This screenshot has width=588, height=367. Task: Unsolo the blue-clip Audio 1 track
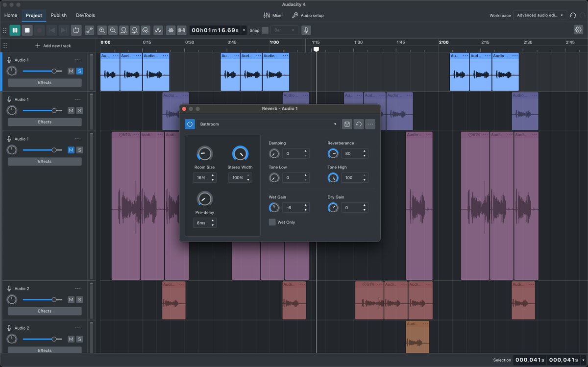point(79,71)
